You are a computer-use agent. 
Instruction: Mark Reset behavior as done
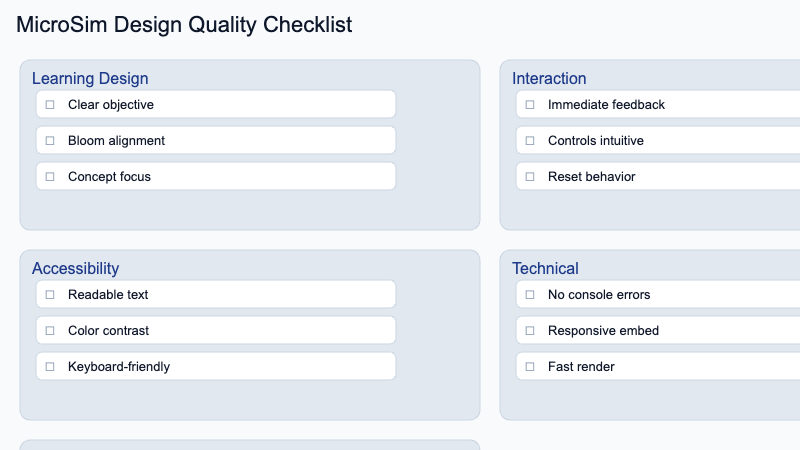point(530,177)
